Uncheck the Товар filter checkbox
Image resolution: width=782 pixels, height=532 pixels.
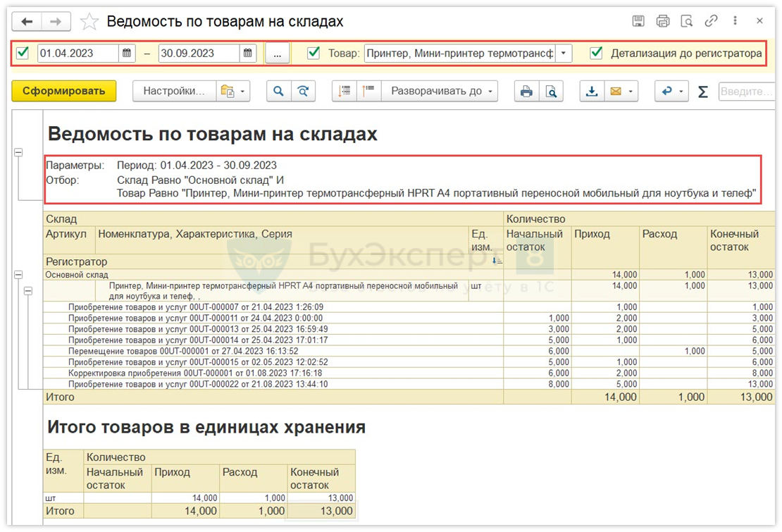coord(314,53)
